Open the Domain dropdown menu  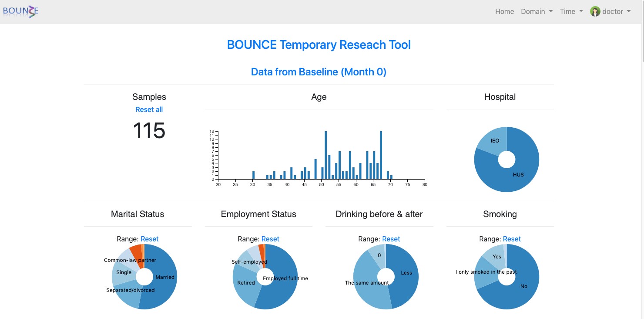click(537, 12)
